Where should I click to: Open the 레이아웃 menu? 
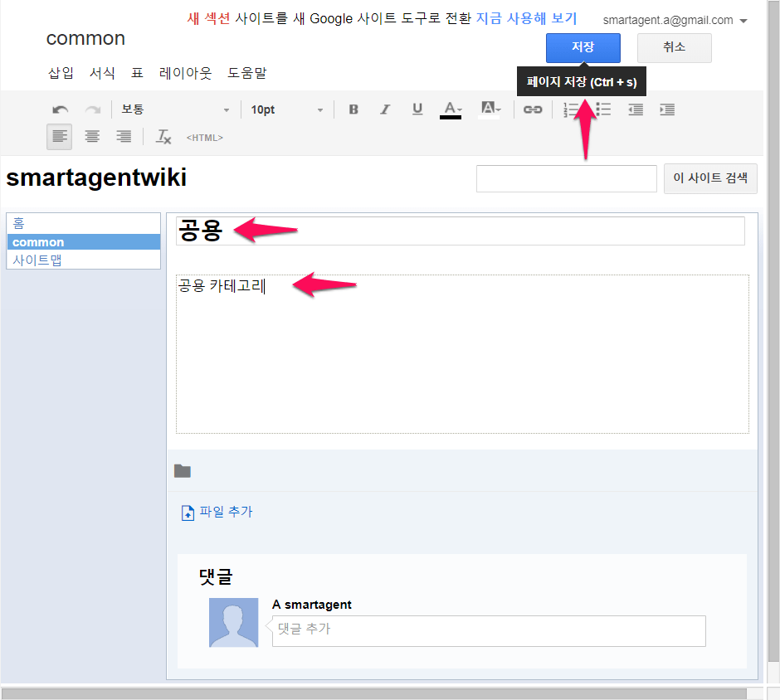tap(185, 73)
